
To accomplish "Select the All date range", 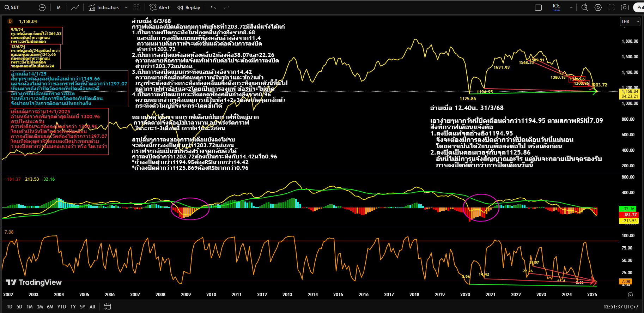I will pos(92,307).
